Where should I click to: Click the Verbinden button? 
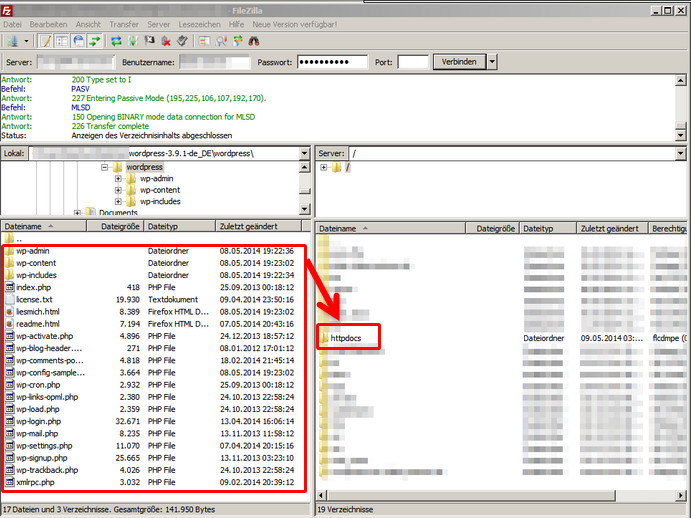pos(459,62)
